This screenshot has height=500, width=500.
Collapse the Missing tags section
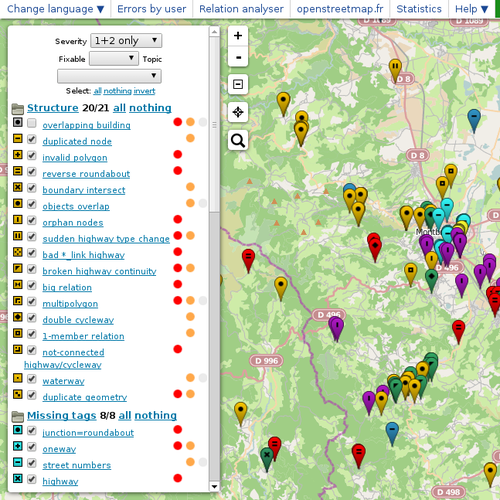[x=62, y=416]
